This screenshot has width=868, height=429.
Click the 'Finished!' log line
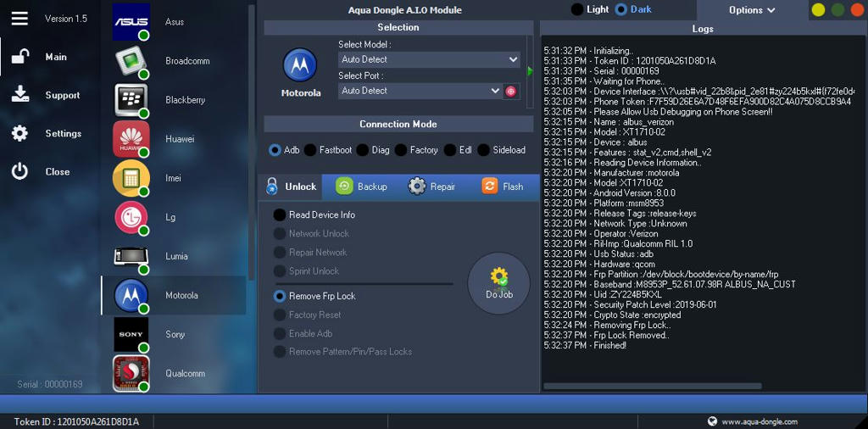coord(585,345)
